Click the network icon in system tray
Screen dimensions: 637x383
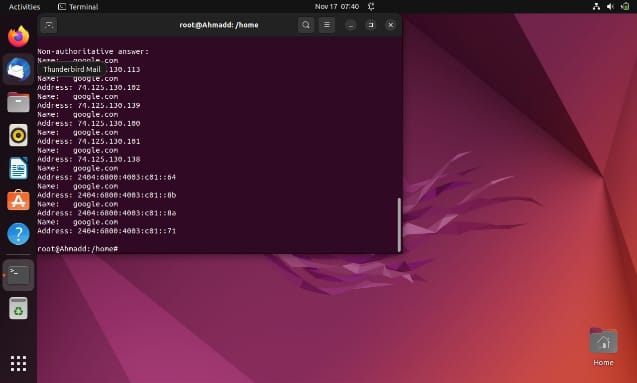click(596, 6)
